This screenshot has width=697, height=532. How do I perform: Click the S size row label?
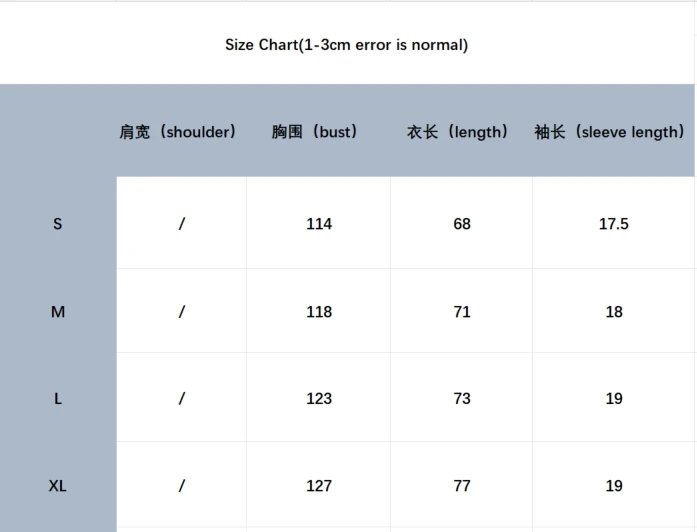(x=58, y=224)
